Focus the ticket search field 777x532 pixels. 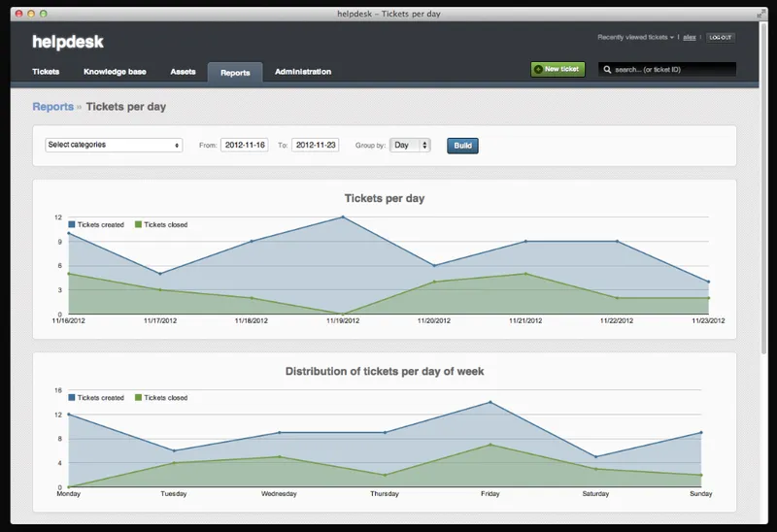click(667, 69)
